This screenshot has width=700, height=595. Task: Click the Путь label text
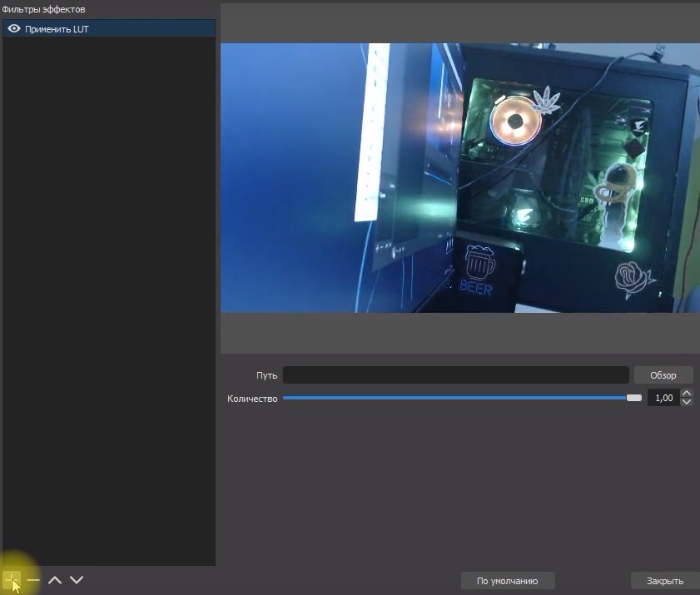(266, 375)
